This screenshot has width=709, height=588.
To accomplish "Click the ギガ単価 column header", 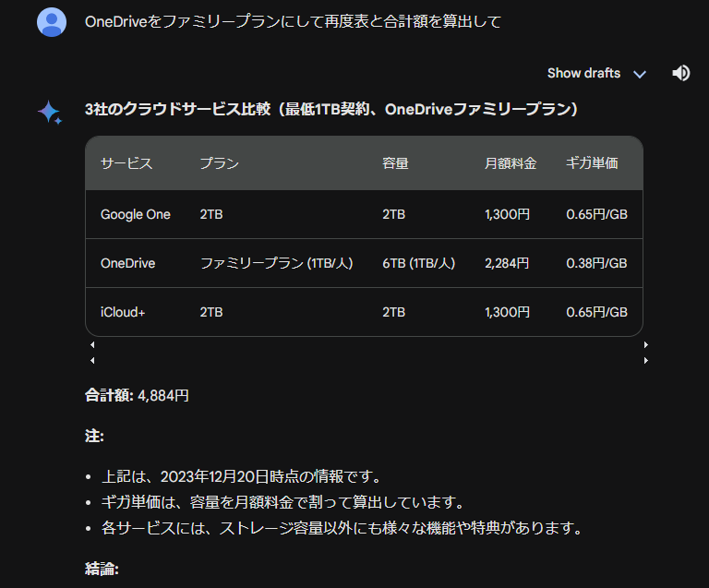I will [x=592, y=163].
